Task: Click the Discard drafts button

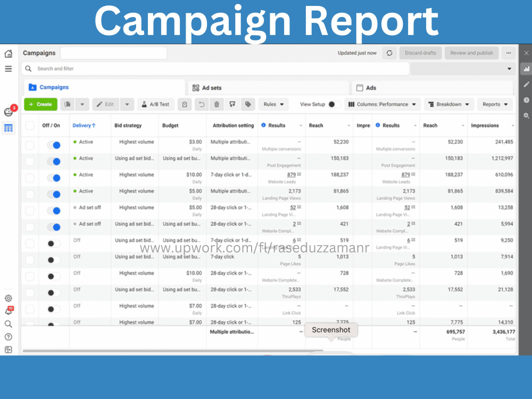Action: click(x=420, y=53)
